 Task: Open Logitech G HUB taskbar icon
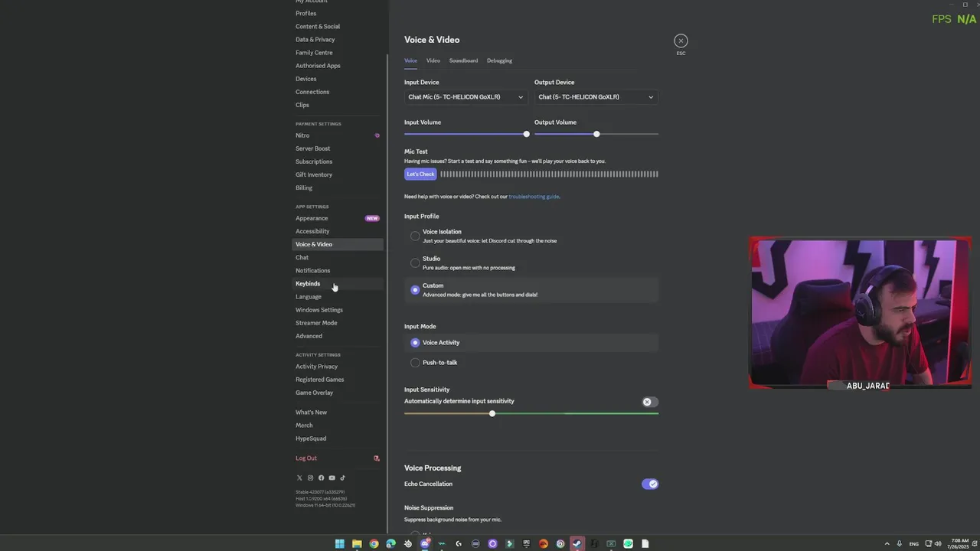tap(459, 544)
